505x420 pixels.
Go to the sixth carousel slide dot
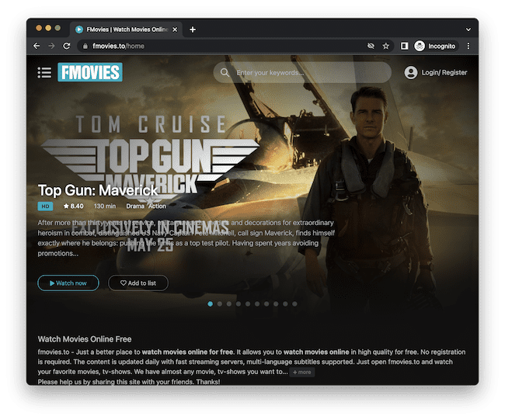(x=257, y=304)
